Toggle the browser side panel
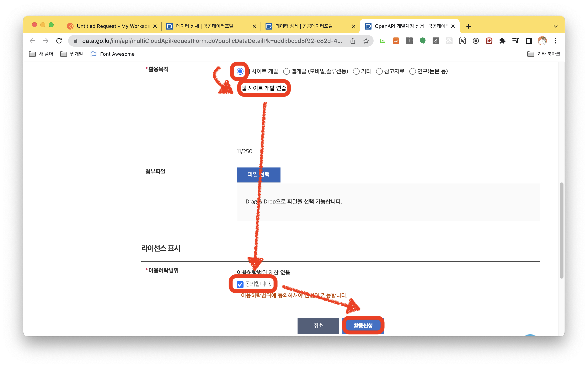Screen dimensions: 588x367 (x=529, y=41)
